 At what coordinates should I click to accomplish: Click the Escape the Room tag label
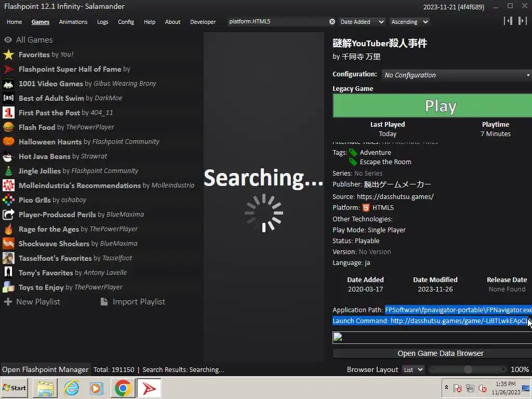[x=385, y=162]
